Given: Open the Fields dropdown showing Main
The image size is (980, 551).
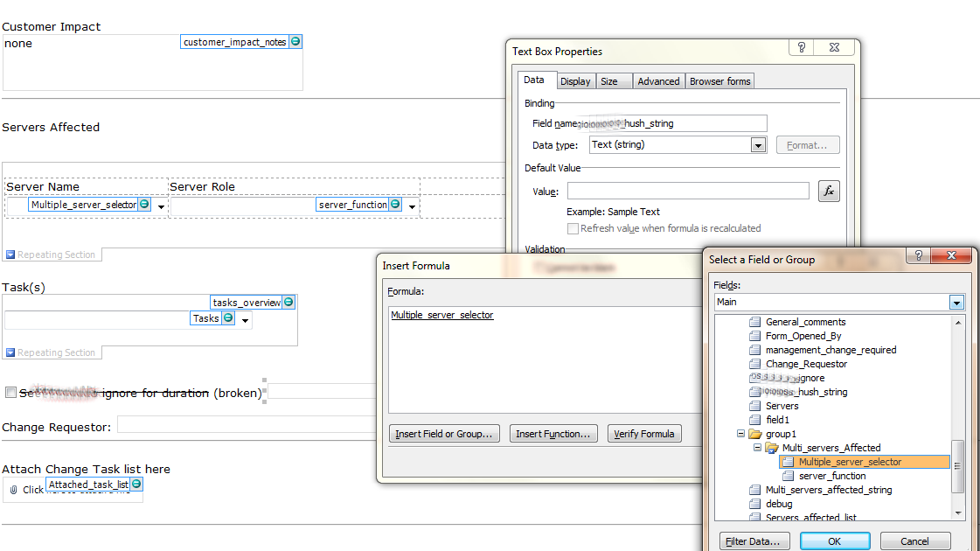Looking at the screenshot, I should pyautogui.click(x=956, y=302).
